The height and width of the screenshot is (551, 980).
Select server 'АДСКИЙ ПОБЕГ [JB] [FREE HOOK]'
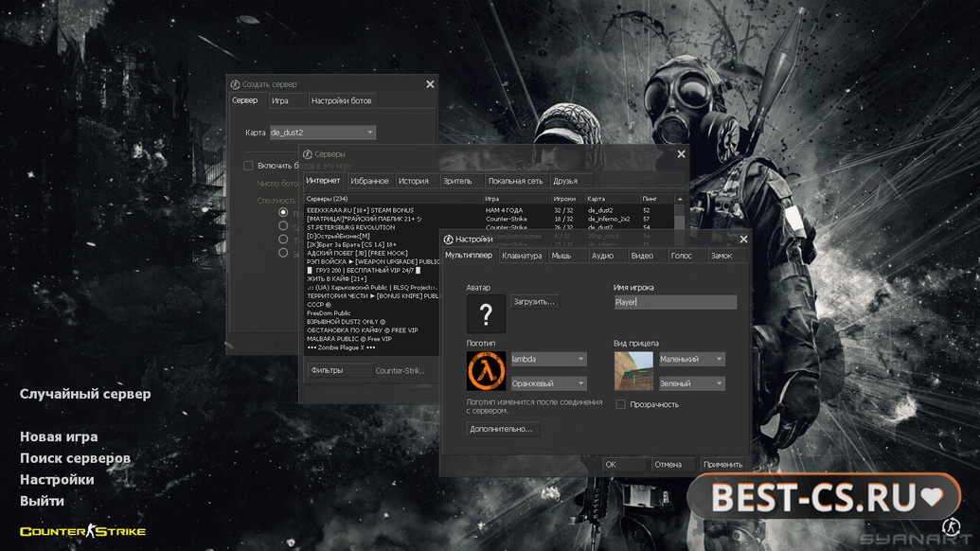(x=372, y=254)
